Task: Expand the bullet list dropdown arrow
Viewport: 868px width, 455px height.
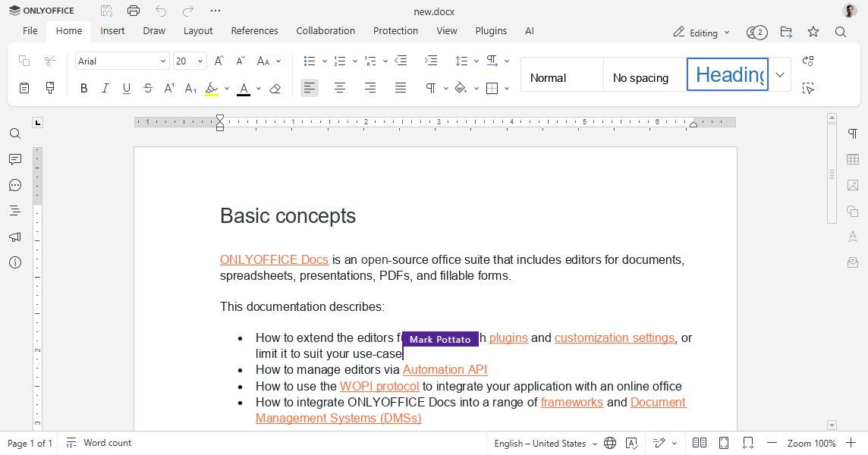Action: pos(325,61)
